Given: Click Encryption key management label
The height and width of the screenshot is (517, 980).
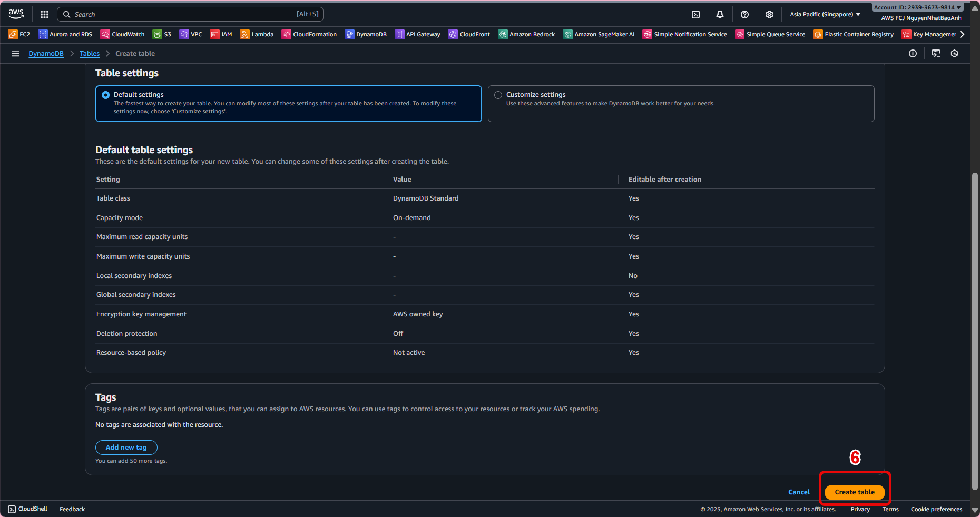Looking at the screenshot, I should pos(141,314).
